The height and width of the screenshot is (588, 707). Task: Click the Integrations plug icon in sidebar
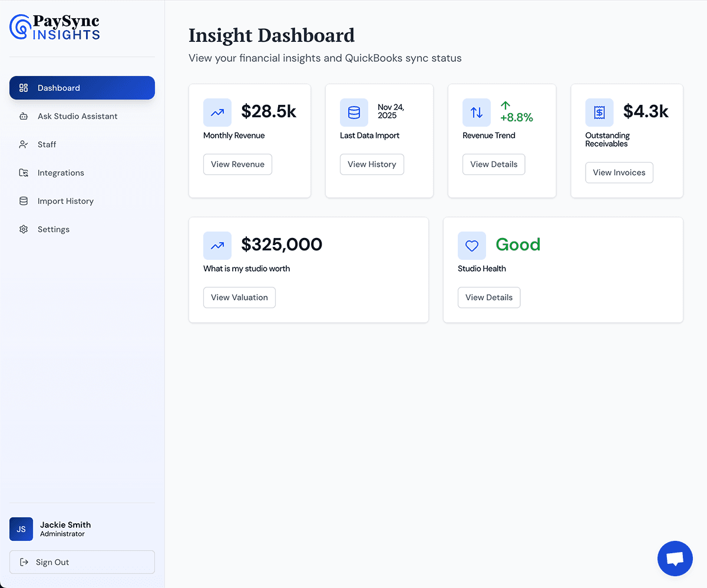(x=23, y=173)
